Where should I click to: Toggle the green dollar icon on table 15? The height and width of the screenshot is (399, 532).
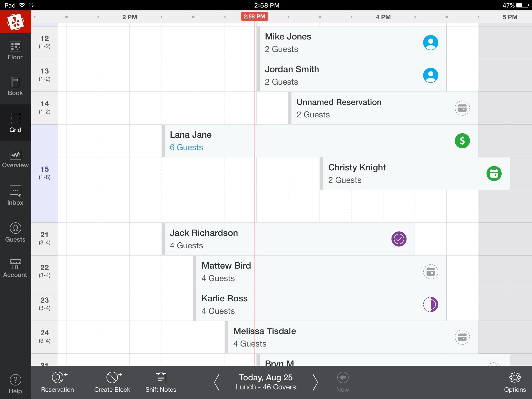pyautogui.click(x=462, y=141)
